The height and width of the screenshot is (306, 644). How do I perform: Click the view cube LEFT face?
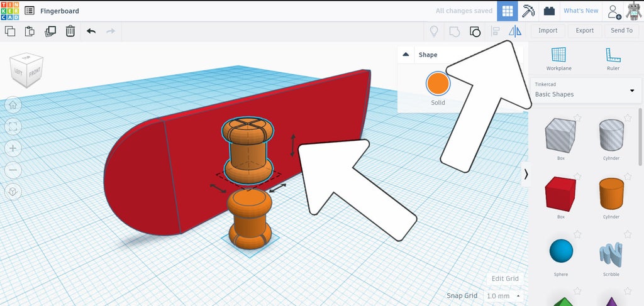click(x=18, y=72)
